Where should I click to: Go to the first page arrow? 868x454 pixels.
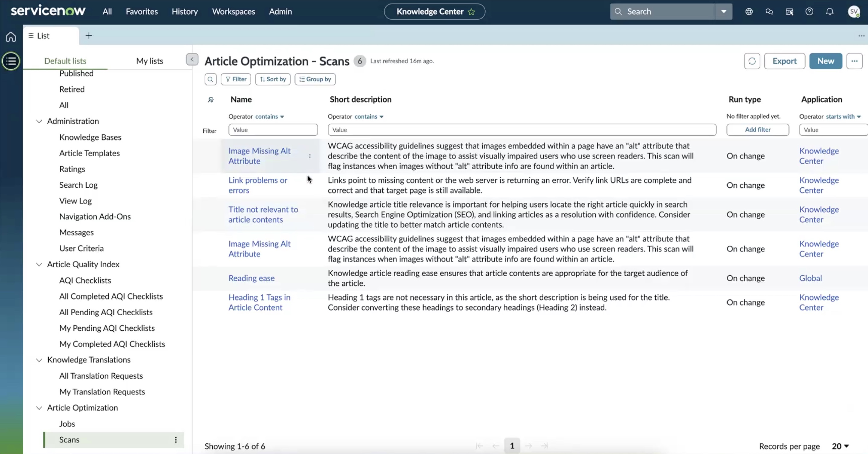click(480, 446)
